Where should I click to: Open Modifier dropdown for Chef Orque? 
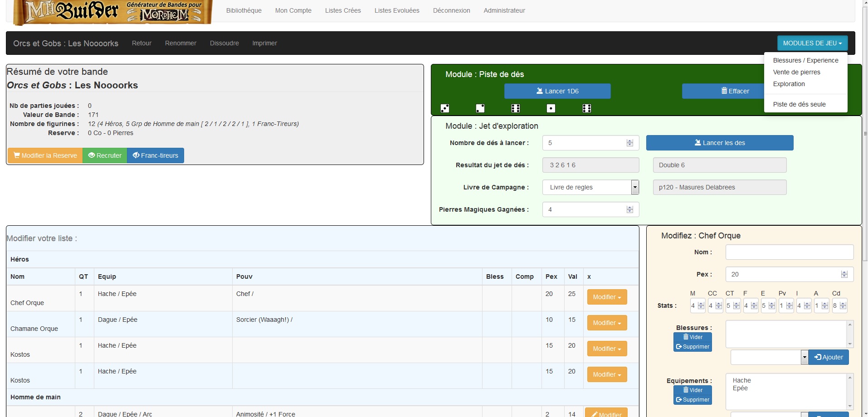pyautogui.click(x=607, y=297)
